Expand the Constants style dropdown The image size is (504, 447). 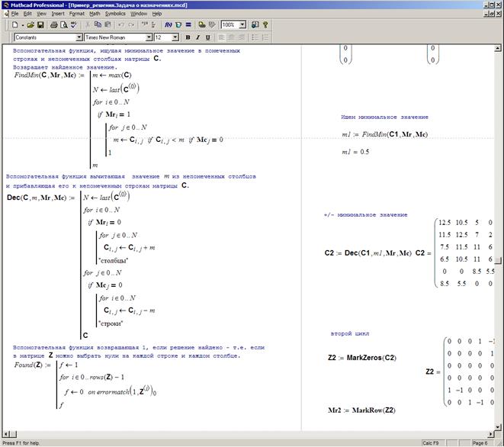[x=80, y=37]
